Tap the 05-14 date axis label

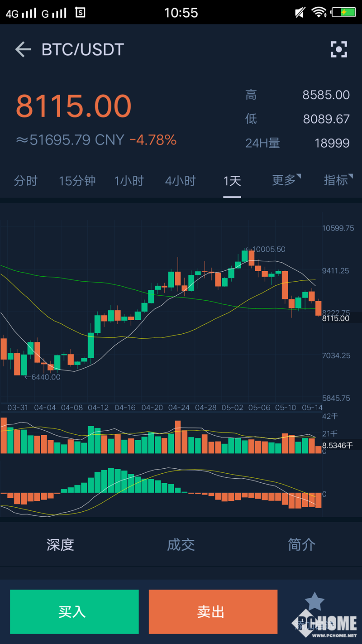pyautogui.click(x=312, y=408)
